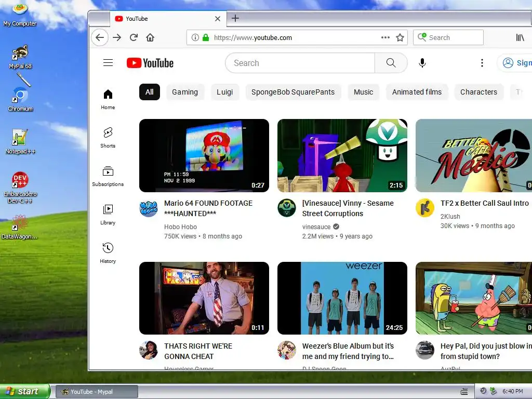This screenshot has height=399, width=532.
Task: Open the 2Klush channel avatar
Action: (425, 208)
